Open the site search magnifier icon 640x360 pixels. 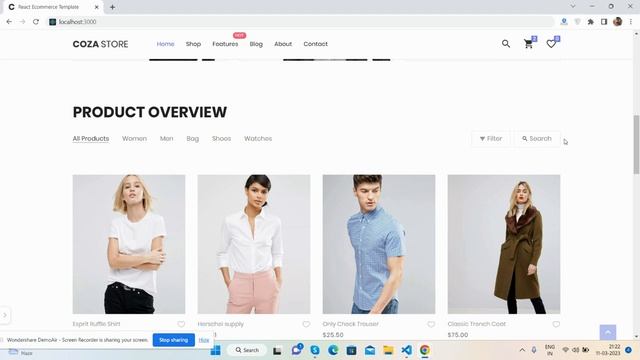tap(506, 44)
